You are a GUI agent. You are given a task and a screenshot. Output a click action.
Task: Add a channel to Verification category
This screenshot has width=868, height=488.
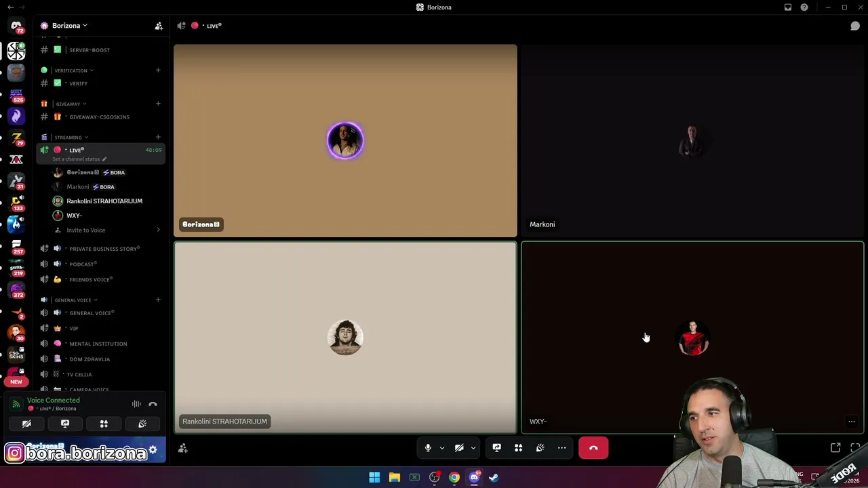tap(158, 70)
